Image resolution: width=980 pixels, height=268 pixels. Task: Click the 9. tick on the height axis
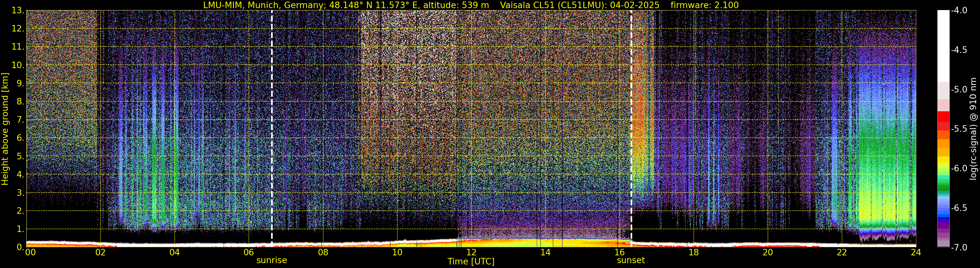[21, 83]
